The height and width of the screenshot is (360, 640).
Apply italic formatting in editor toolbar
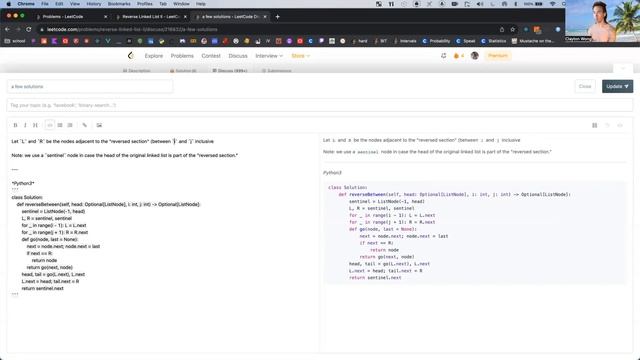(25, 125)
